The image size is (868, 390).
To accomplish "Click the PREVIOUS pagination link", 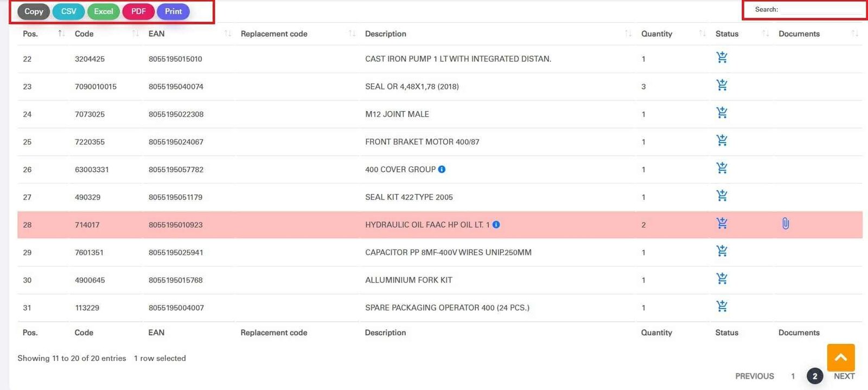I will pyautogui.click(x=755, y=376).
